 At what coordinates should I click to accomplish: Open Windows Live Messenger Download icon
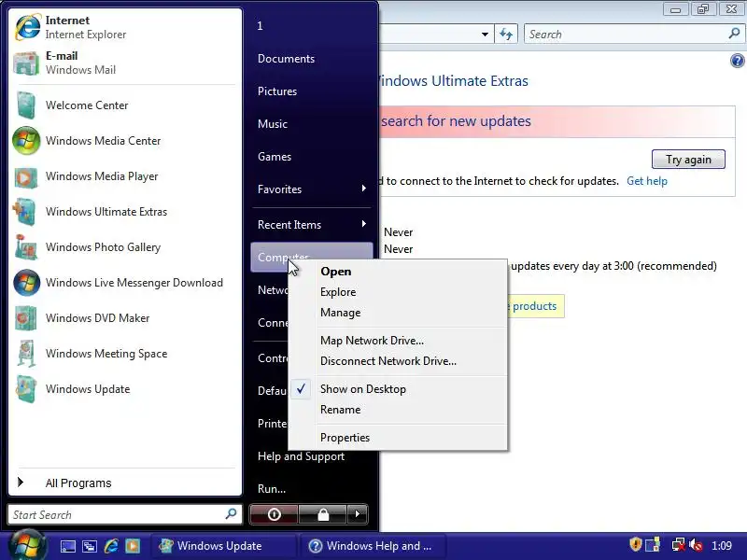26,283
